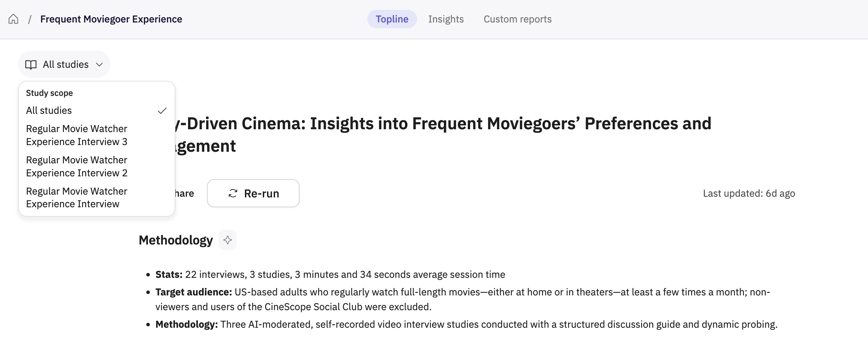This screenshot has width=868, height=359.
Task: Click the open book icon beside All studies
Action: click(x=31, y=65)
